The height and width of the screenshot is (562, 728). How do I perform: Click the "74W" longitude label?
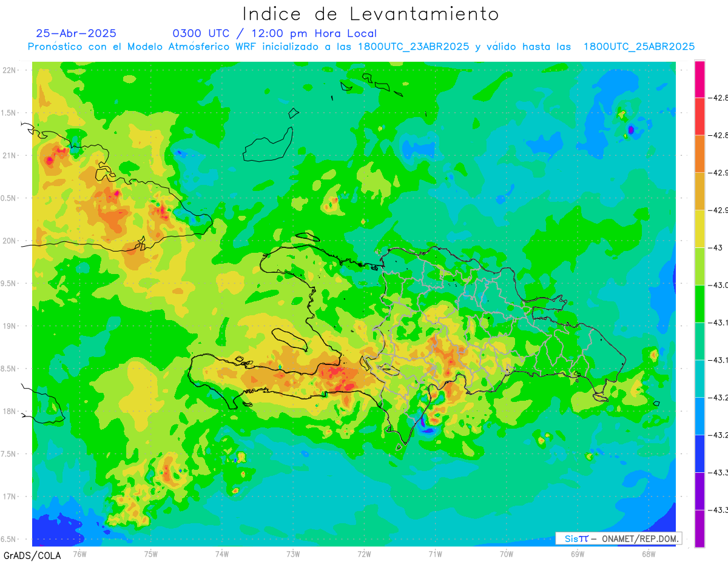pos(222,554)
